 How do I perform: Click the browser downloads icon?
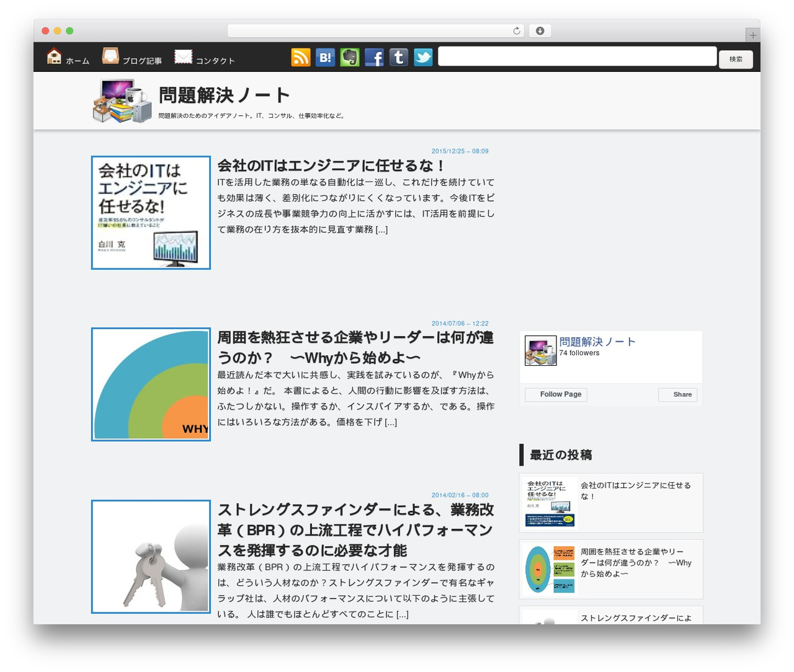(x=540, y=31)
